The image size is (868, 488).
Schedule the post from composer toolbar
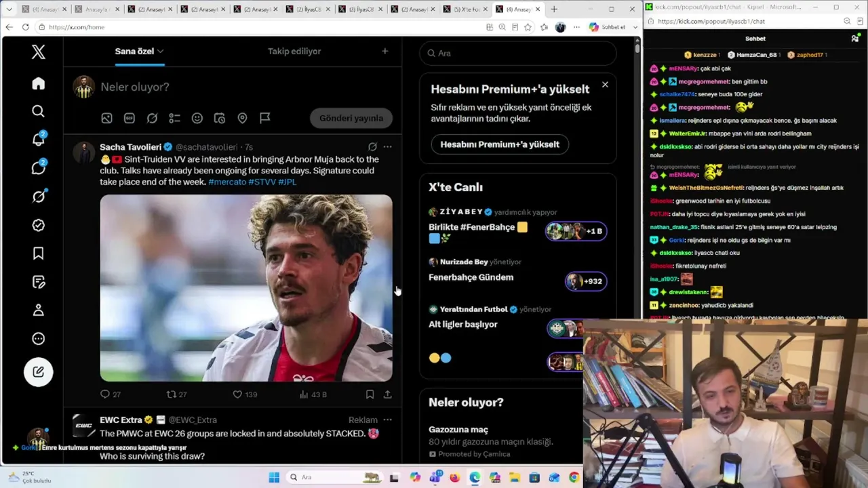[x=220, y=118]
